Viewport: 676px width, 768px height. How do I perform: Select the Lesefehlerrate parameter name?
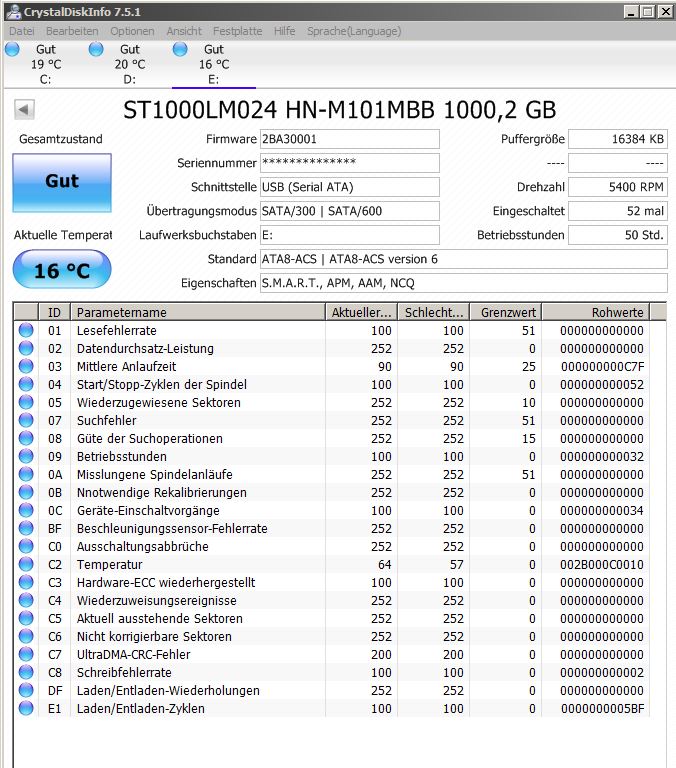[117, 331]
